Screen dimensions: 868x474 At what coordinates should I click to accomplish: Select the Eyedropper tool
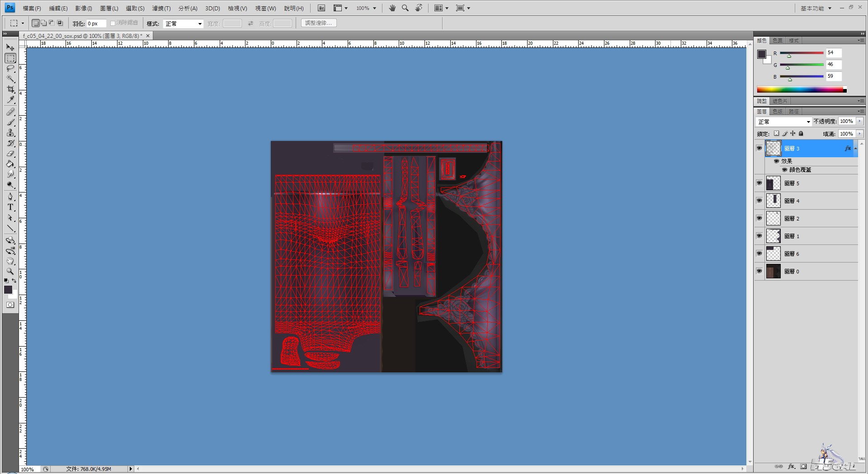pos(10,100)
